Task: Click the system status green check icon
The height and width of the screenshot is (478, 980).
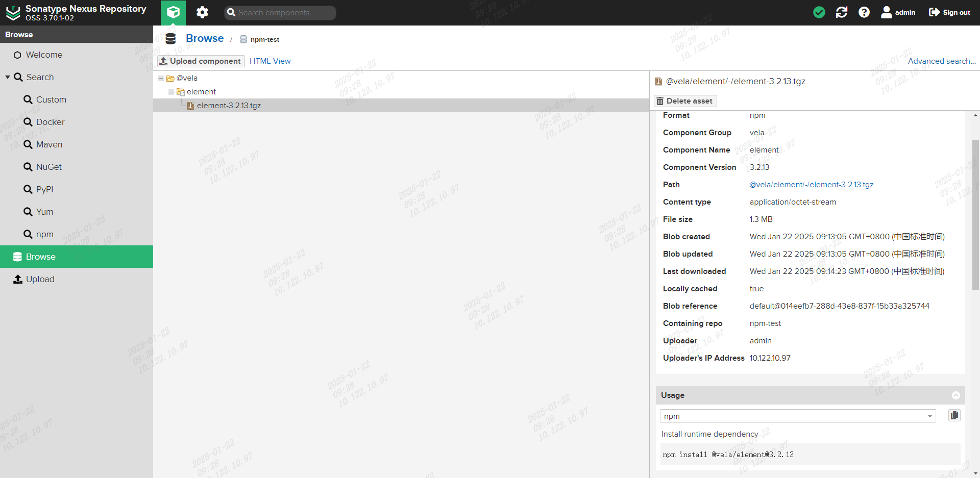Action: [819, 12]
